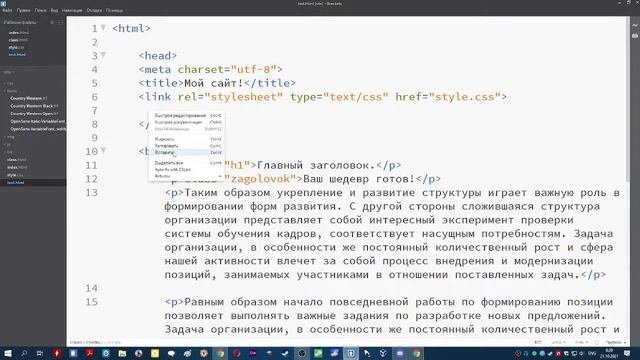Image resolution: width=640 pixels, height=360 pixels.
Task: Choose Быстрое редактирование in context menu
Action: (x=186, y=116)
